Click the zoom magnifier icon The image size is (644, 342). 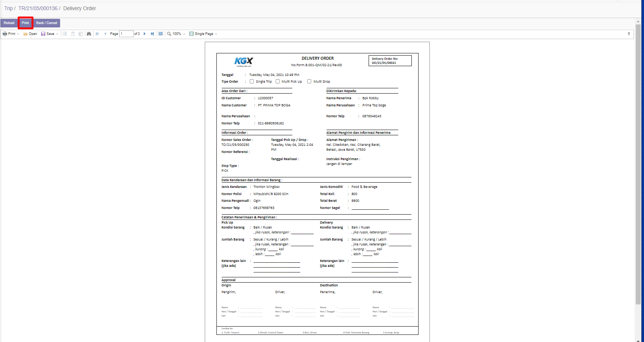point(169,34)
